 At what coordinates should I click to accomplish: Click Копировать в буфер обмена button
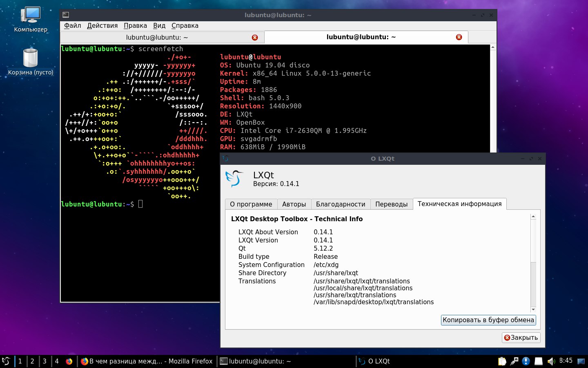[x=488, y=320]
